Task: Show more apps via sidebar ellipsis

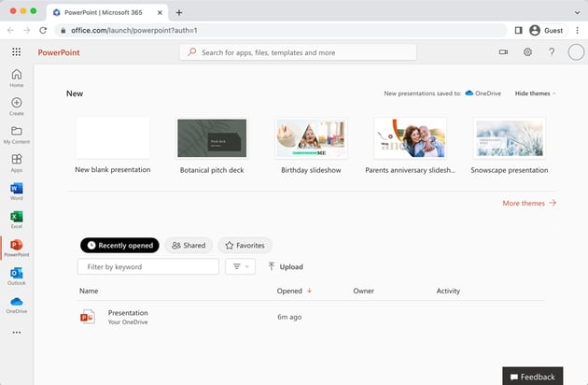Action: click(x=17, y=332)
